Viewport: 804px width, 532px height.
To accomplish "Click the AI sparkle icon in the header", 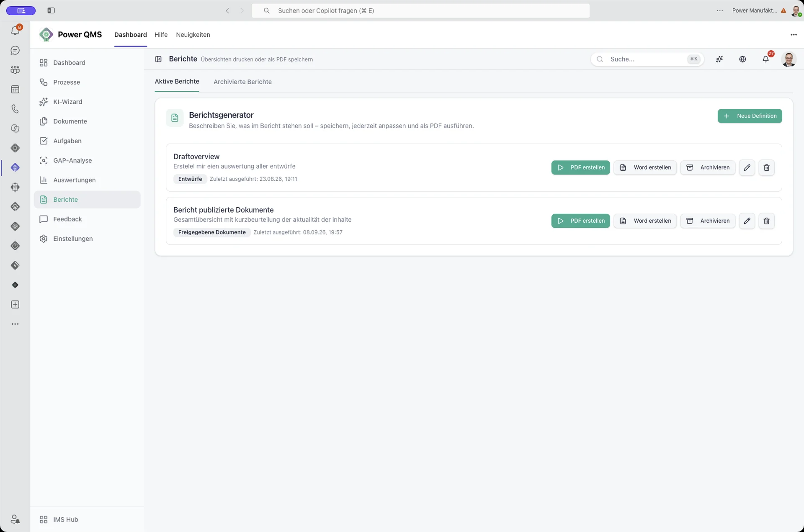I will click(x=719, y=59).
